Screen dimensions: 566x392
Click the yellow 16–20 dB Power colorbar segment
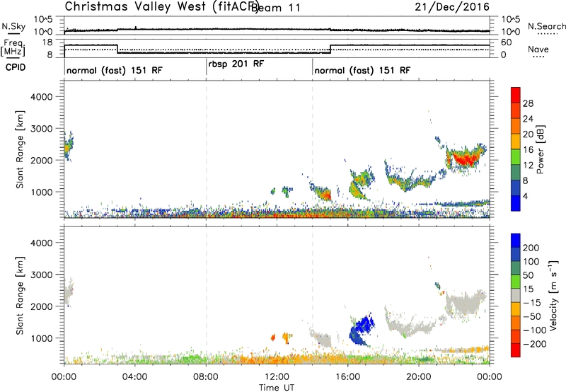(x=516, y=141)
